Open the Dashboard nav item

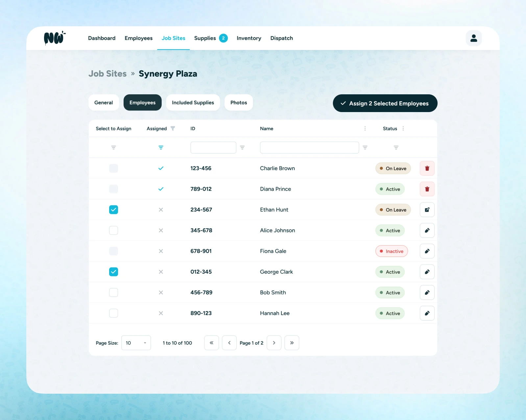click(x=102, y=38)
